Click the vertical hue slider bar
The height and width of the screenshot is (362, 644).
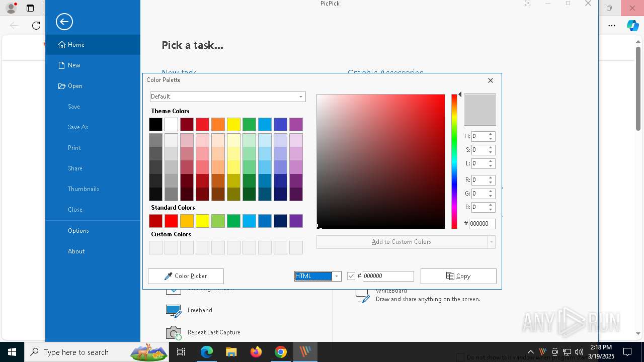tap(454, 161)
